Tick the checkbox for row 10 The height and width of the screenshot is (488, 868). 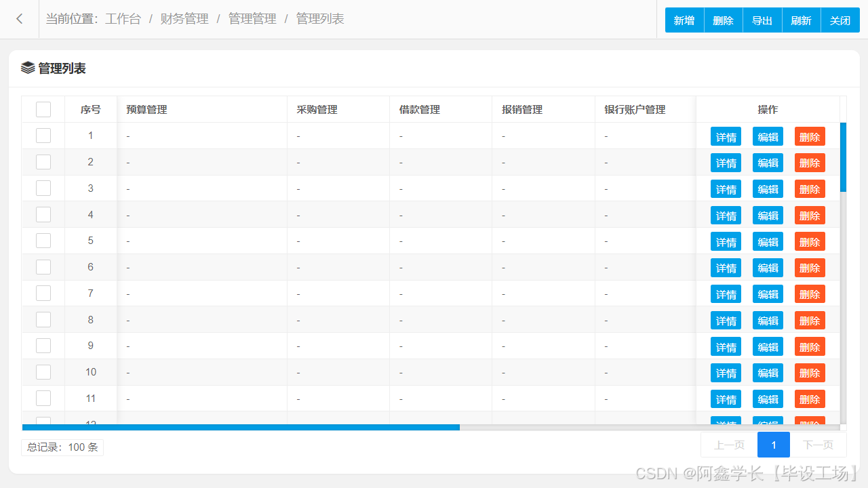[43, 372]
